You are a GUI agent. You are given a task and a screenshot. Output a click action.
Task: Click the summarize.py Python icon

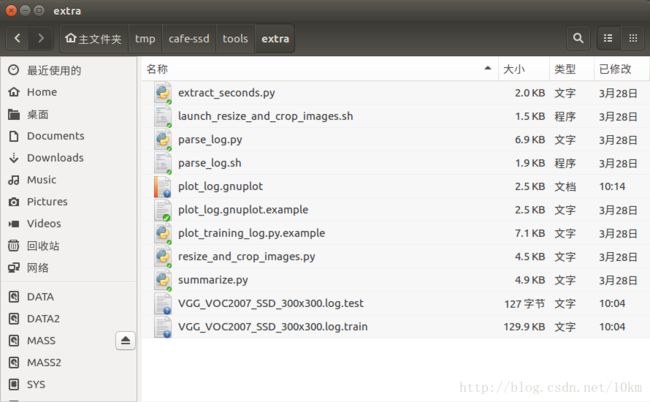pyautogui.click(x=163, y=280)
